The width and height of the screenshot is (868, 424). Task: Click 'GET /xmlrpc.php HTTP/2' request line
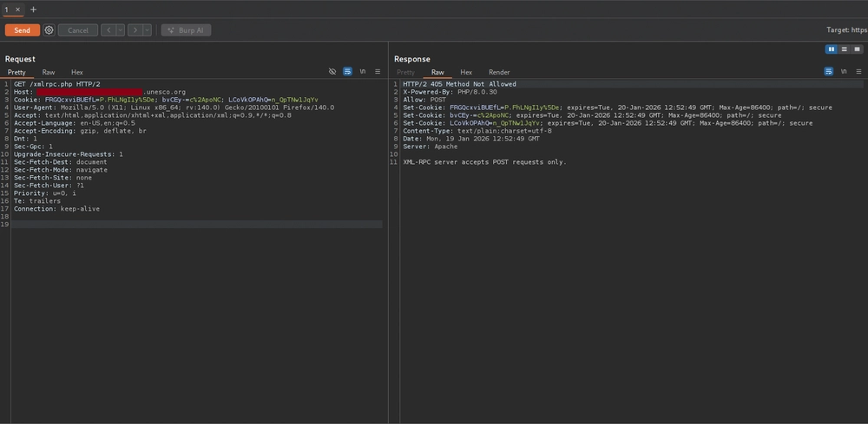pyautogui.click(x=57, y=84)
